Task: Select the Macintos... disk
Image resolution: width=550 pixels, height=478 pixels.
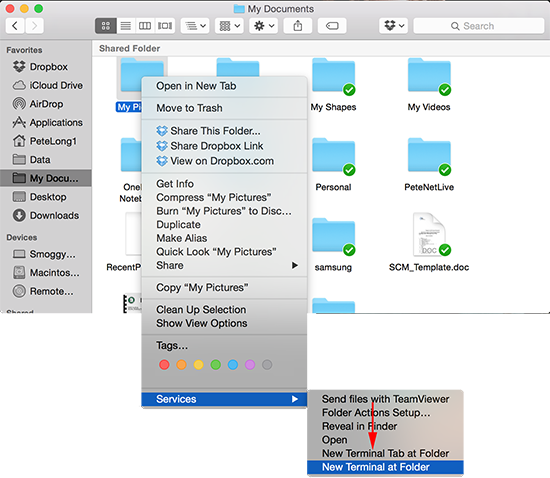Action: 46,272
